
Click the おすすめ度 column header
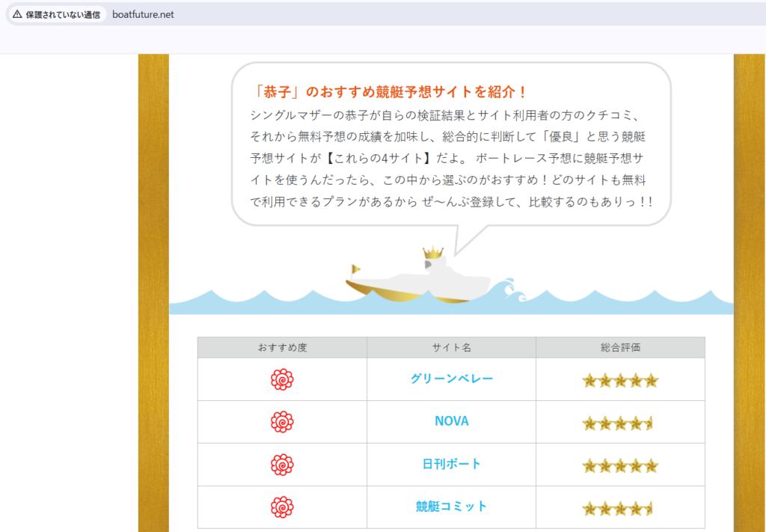coord(282,347)
